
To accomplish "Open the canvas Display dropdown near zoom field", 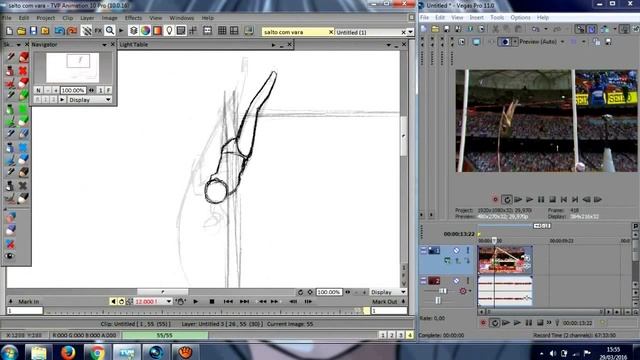I will (388, 292).
